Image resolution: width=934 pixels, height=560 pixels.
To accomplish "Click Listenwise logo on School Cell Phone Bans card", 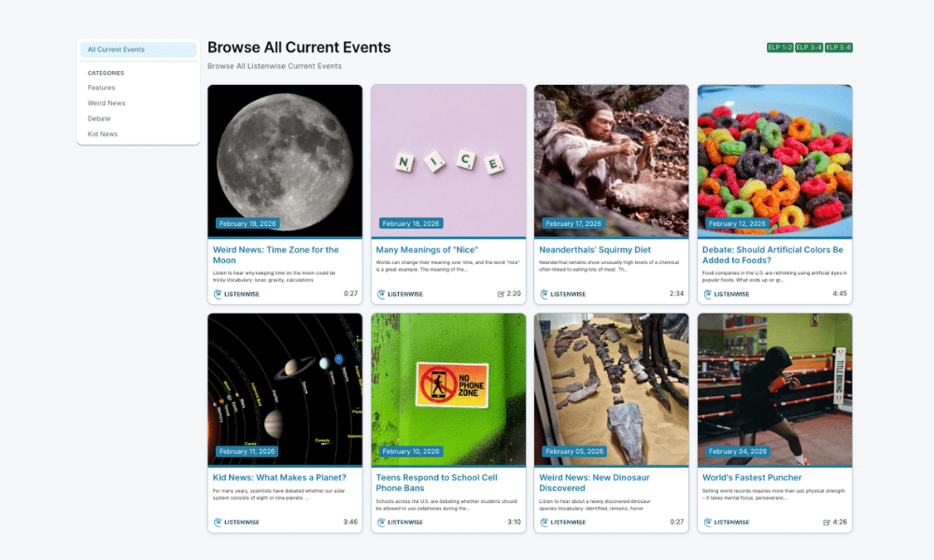I will pos(400,523).
